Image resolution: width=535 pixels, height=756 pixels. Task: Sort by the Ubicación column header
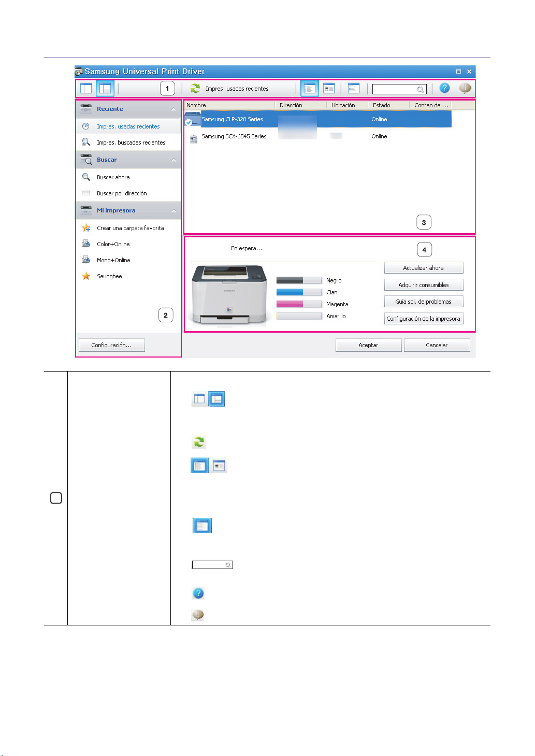click(x=348, y=105)
